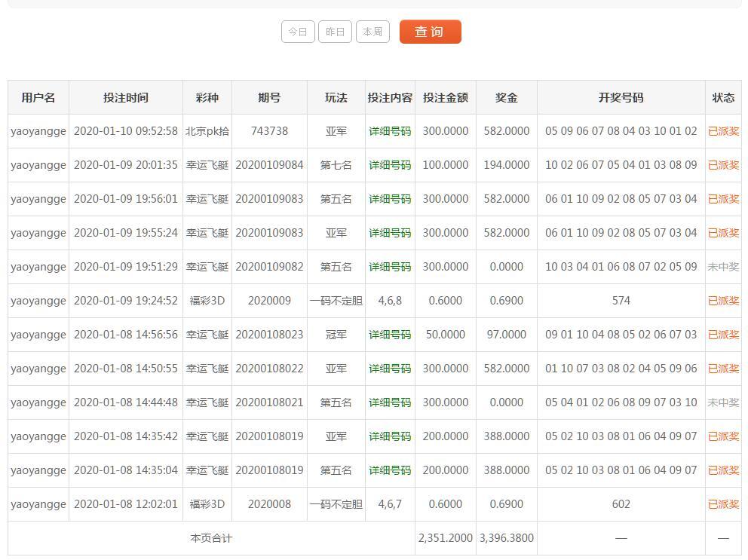Open 详细号码 for the 19:56:01 bet

point(390,199)
